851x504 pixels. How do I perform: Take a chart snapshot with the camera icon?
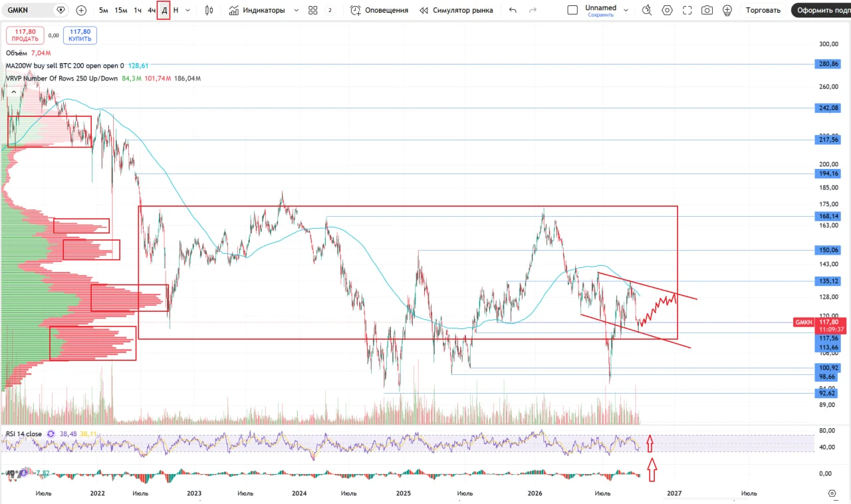[707, 10]
